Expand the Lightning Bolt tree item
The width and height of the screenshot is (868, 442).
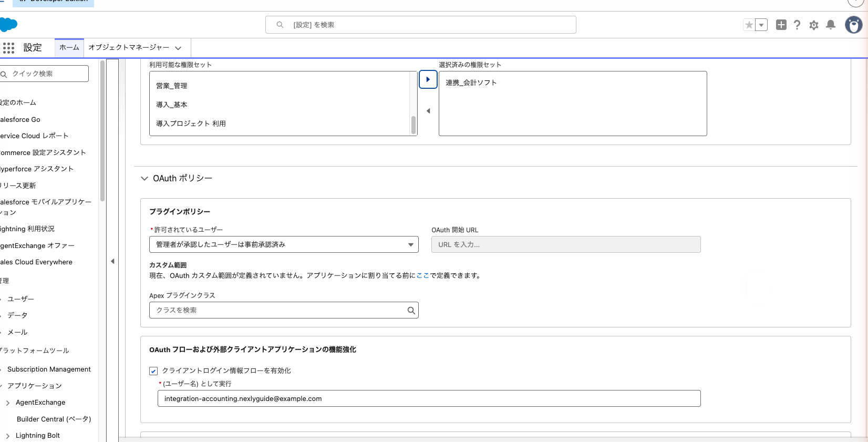click(7, 436)
